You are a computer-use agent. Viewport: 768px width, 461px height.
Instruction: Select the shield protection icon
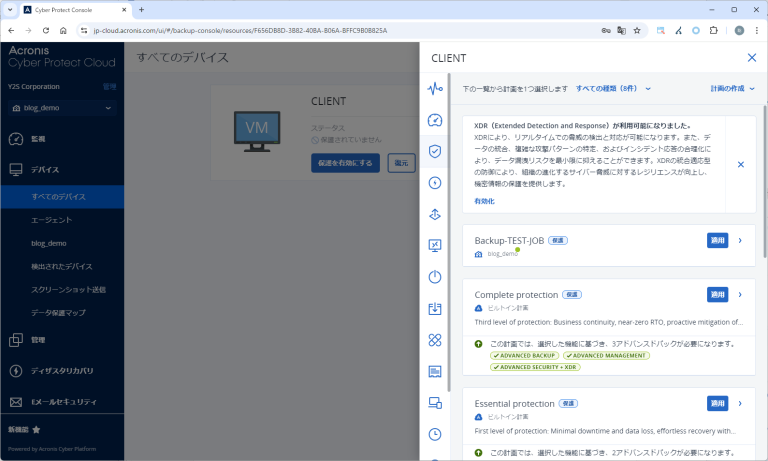(435, 151)
